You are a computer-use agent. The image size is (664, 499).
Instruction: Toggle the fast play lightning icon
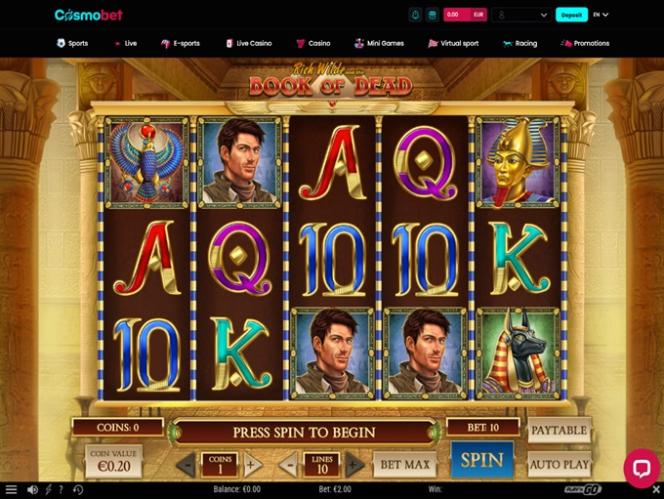click(x=48, y=490)
